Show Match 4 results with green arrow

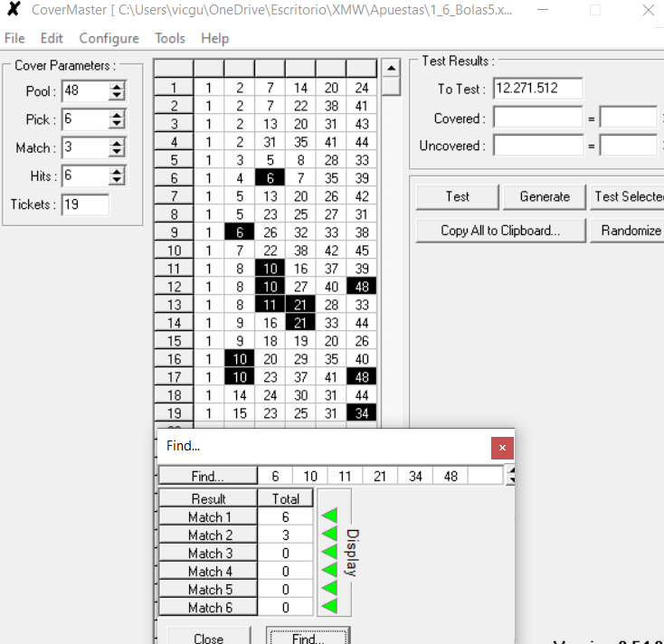pos(329,571)
